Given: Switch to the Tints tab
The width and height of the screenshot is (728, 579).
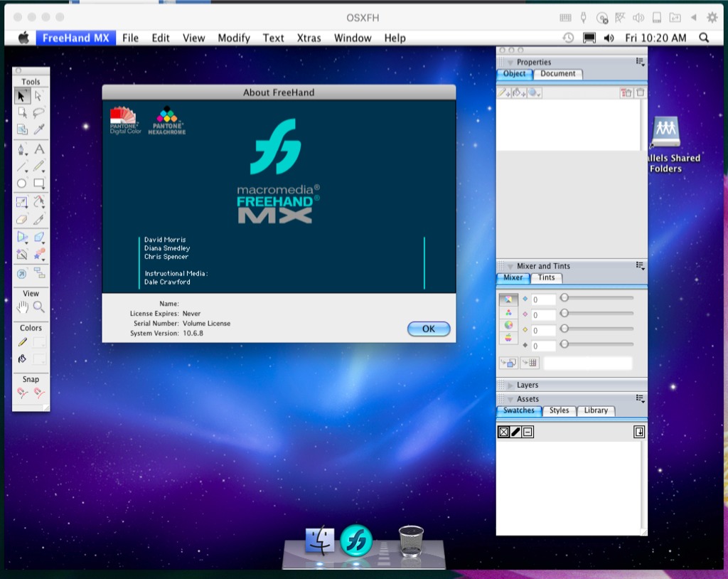Looking at the screenshot, I should pyautogui.click(x=547, y=278).
